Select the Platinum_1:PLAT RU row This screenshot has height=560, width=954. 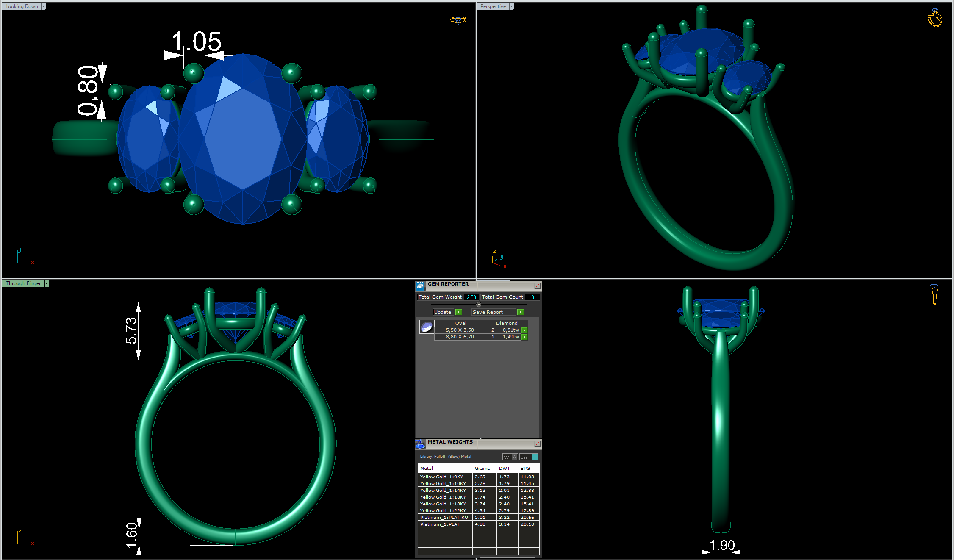444,518
